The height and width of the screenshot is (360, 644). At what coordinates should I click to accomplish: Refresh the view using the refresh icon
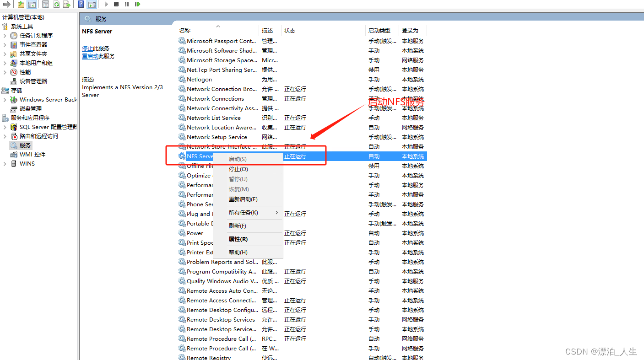tap(56, 4)
